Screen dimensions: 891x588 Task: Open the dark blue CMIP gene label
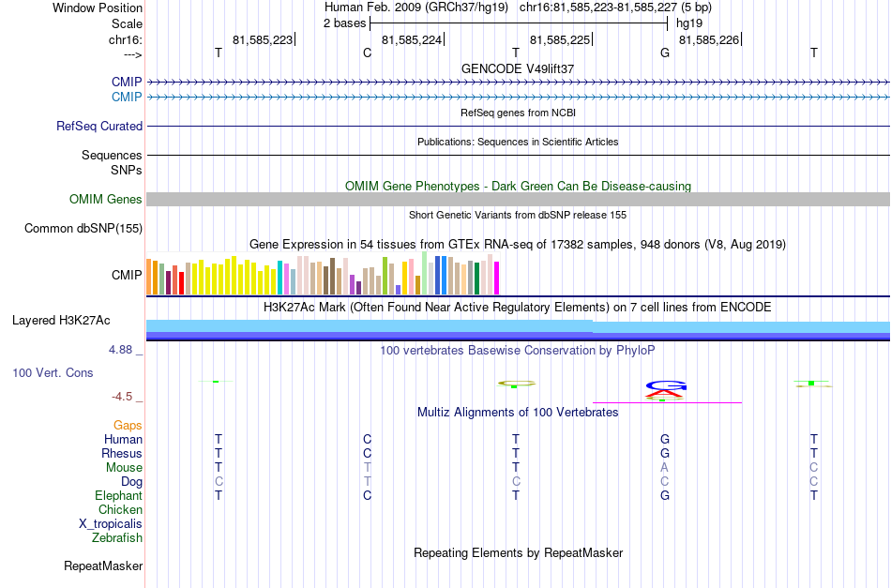[127, 82]
